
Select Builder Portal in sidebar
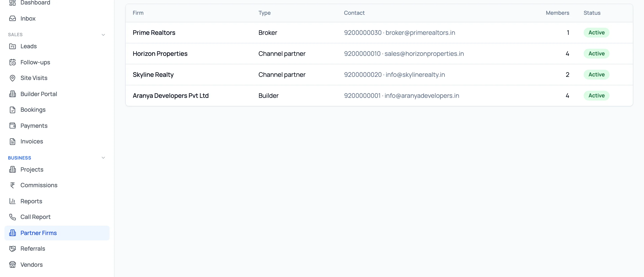[x=57, y=94]
